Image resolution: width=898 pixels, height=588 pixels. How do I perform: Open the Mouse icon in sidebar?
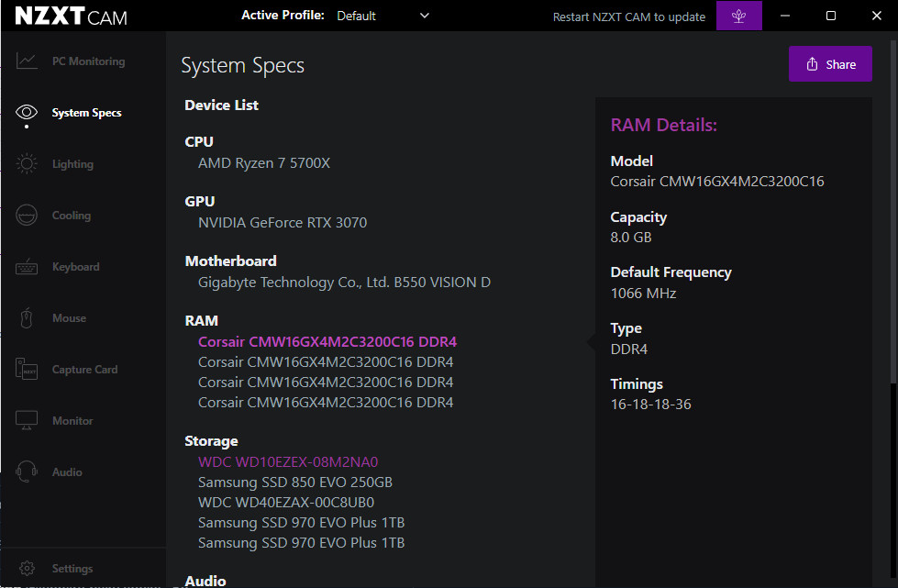click(27, 317)
